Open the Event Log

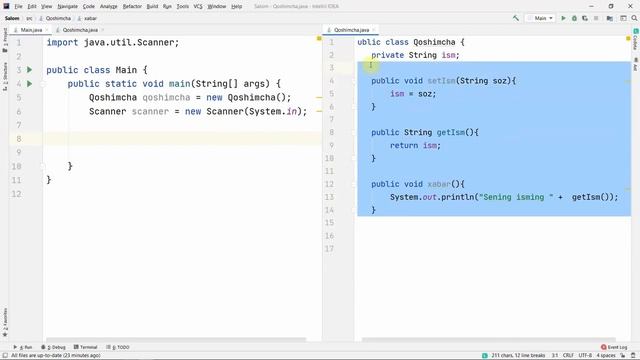pyautogui.click(x=614, y=347)
